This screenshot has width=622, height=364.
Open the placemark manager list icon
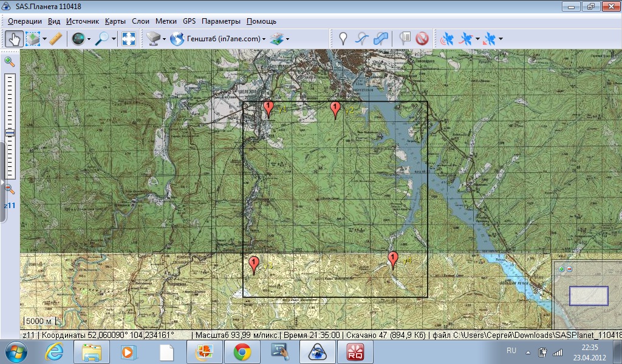pos(405,39)
